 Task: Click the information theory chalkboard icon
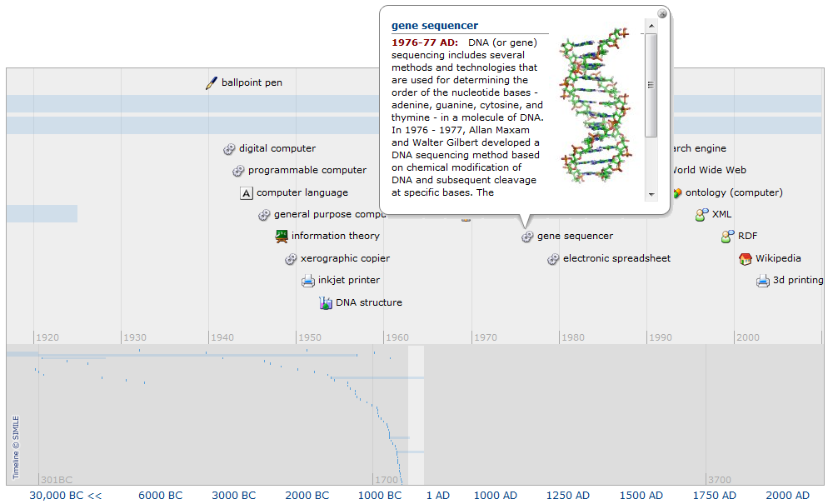click(282, 236)
